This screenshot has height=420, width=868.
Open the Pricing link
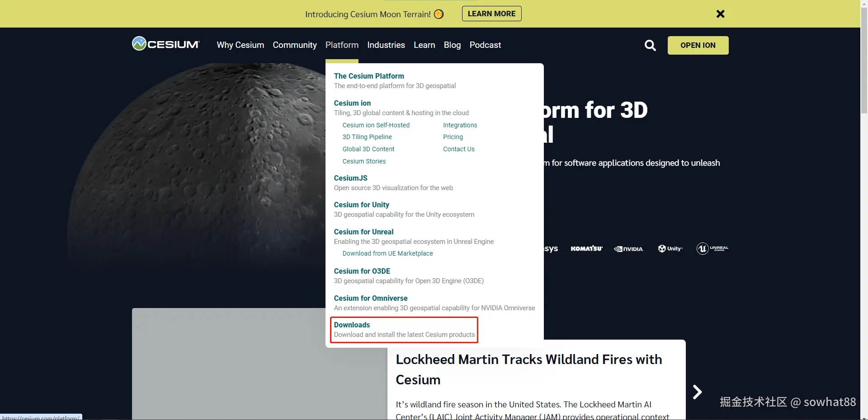[453, 137]
